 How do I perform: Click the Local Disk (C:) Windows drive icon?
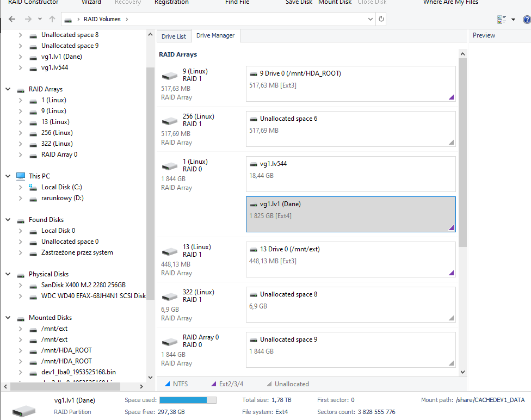pyautogui.click(x=33, y=187)
